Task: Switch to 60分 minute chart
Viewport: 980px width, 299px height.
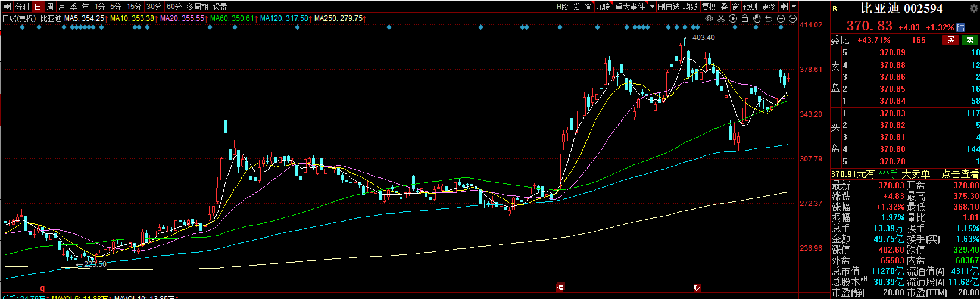Action: 174,7
